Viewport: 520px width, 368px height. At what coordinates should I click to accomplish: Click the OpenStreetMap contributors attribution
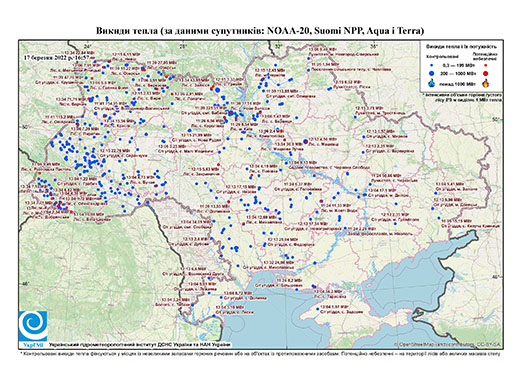[447, 344]
